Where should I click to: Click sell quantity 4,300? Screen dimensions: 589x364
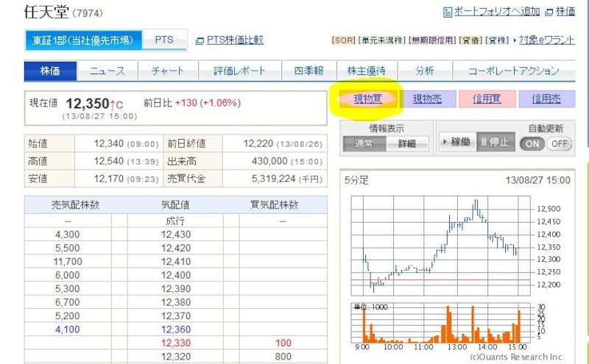[x=68, y=235]
